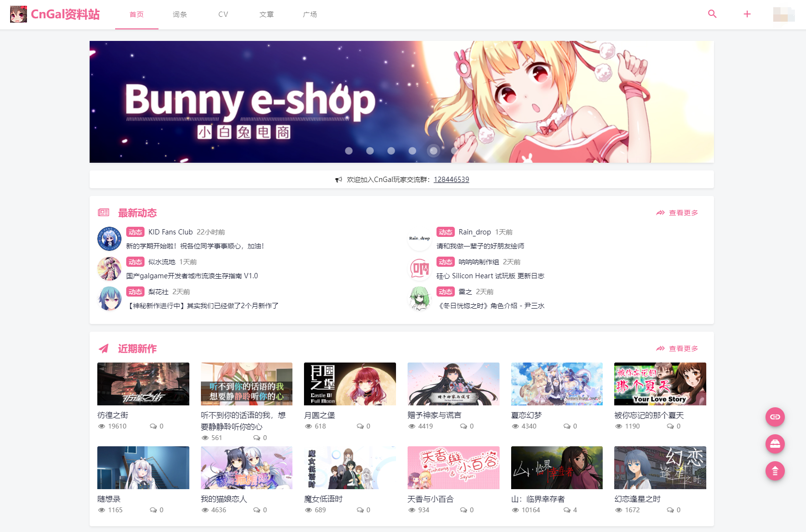
Task: Click 查看更多 in 近期新作 section
Action: click(x=677, y=349)
